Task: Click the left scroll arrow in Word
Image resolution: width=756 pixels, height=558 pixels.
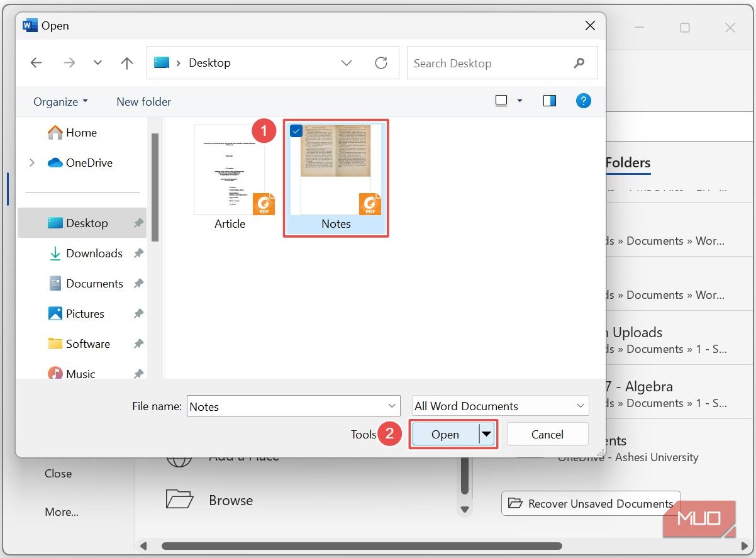Action: 143,546
